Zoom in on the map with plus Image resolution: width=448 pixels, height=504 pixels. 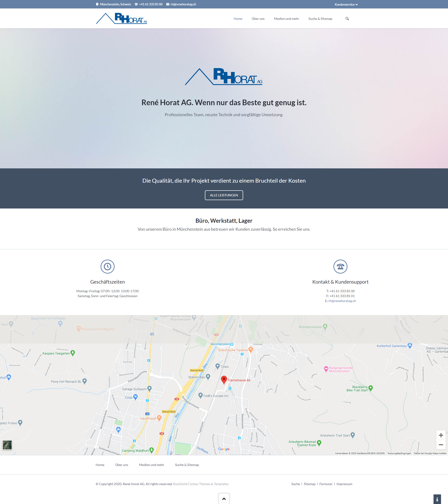tap(441, 435)
